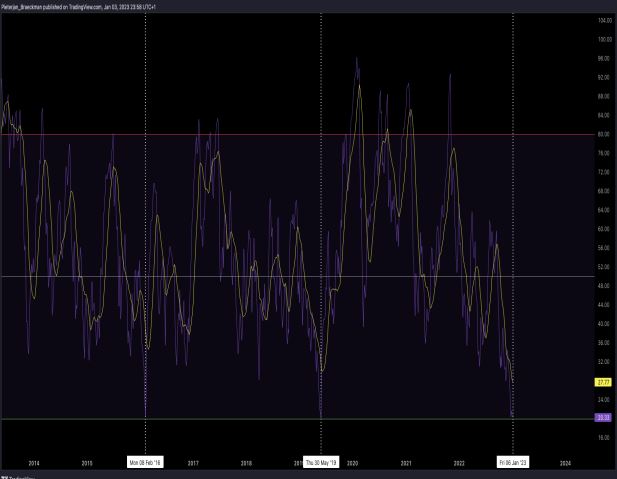Click the purple 20.33 price label
The height and width of the screenshot is (479, 617).
(602, 417)
